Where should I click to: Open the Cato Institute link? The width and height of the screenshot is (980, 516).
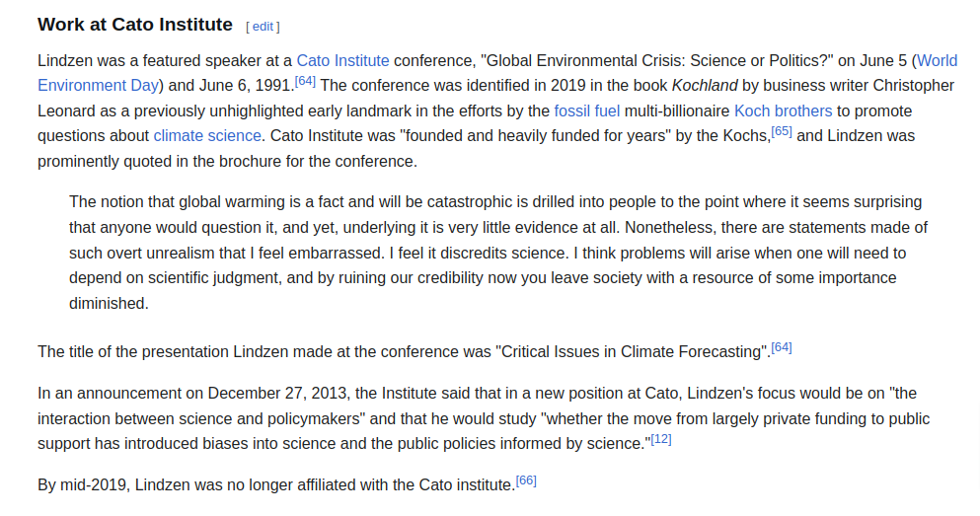tap(342, 60)
